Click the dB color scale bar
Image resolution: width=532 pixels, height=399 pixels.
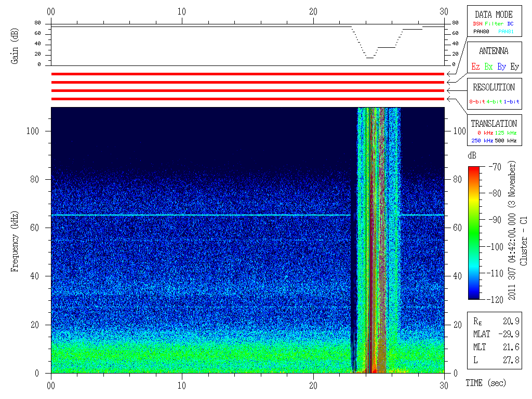pos(474,232)
